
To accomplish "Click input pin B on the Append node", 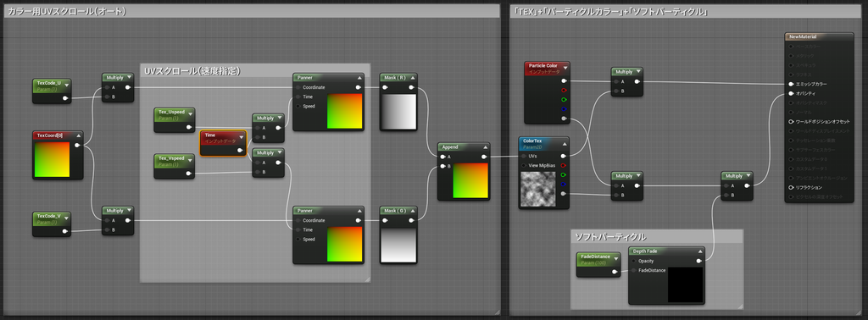I will (442, 166).
